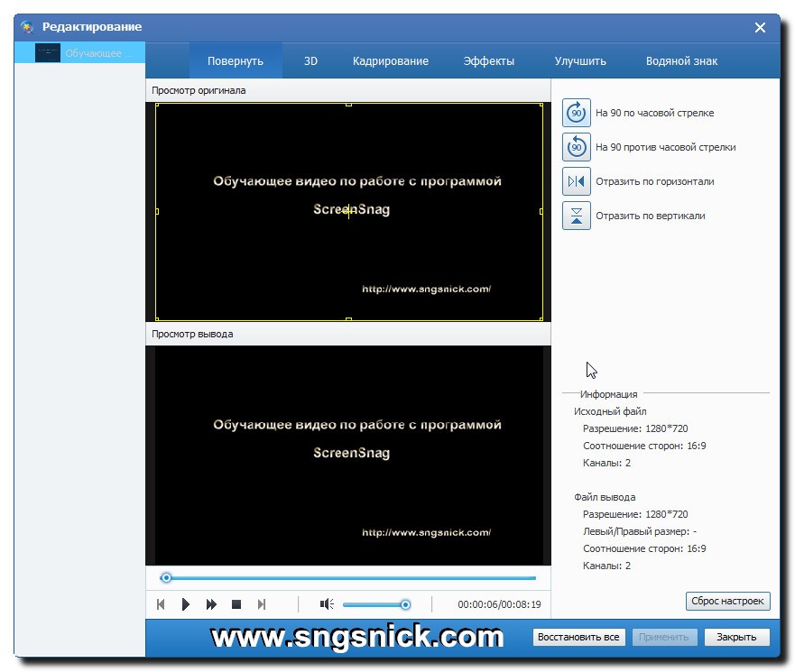Image resolution: width=795 pixels, height=672 pixels.
Task: Click the Отразить по горизонтали label
Action: (654, 181)
